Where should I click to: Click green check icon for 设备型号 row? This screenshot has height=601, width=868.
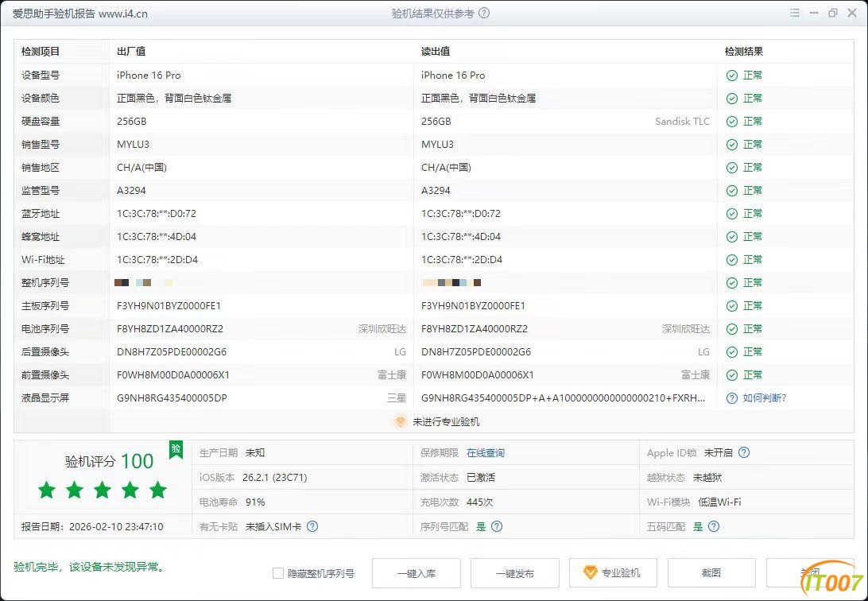[732, 76]
